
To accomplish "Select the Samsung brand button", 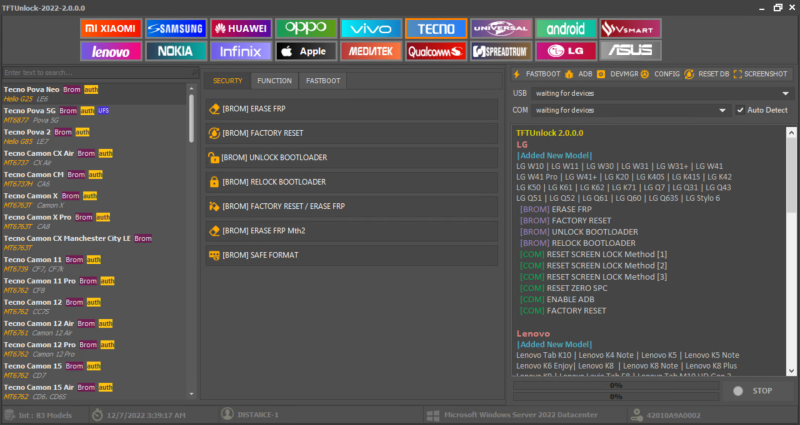I will pos(176,29).
